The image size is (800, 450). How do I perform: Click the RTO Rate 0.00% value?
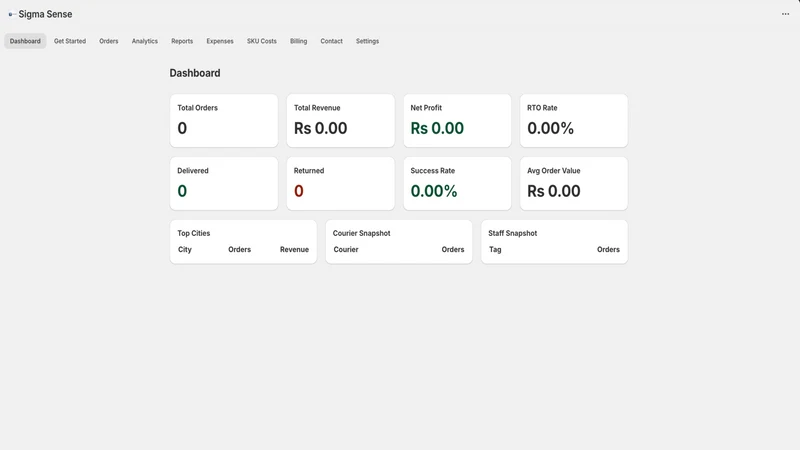[x=551, y=128]
